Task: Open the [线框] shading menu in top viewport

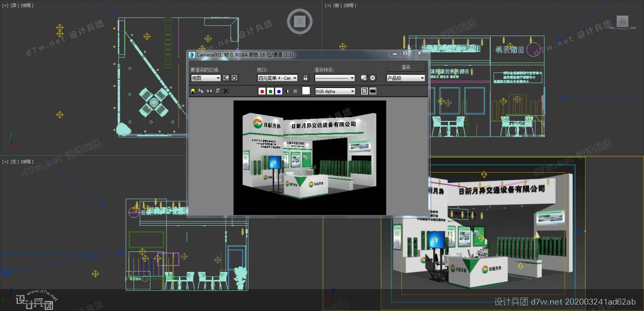Action: 27,6
